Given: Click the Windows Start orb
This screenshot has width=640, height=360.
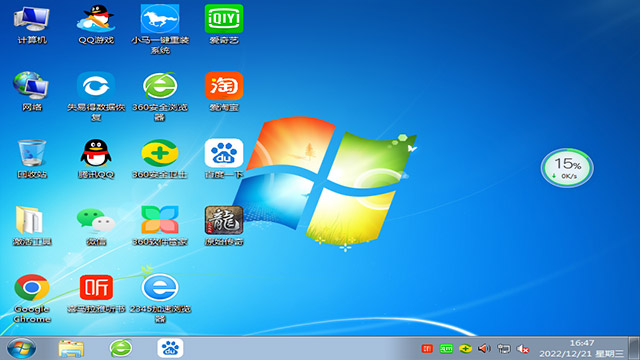Looking at the screenshot, I should [22, 349].
